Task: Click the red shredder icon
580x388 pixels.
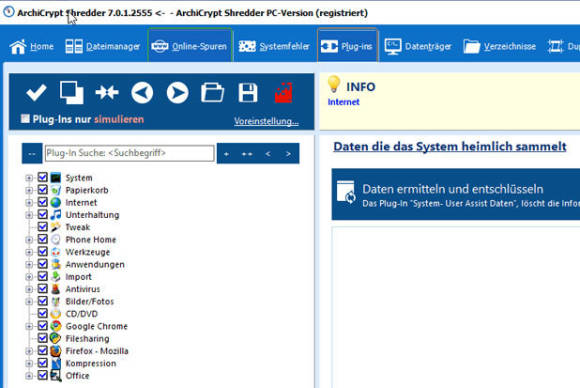Action: [x=283, y=92]
